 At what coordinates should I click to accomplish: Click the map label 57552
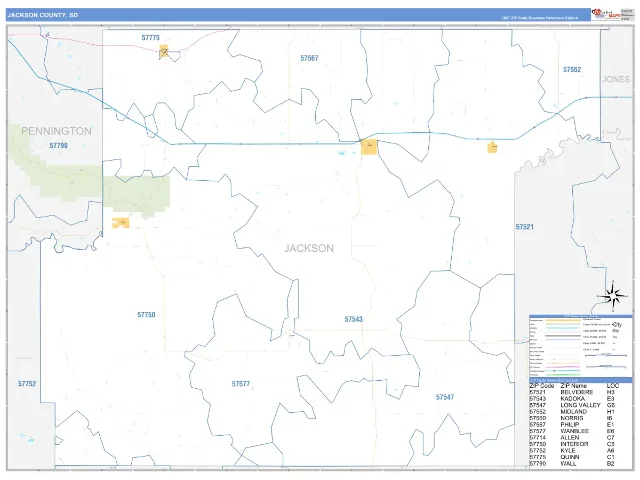pos(571,69)
